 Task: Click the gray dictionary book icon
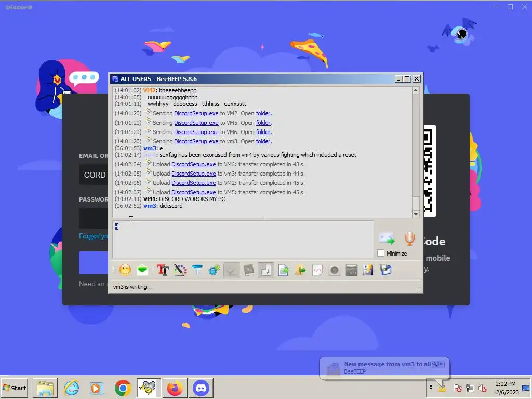(x=249, y=270)
